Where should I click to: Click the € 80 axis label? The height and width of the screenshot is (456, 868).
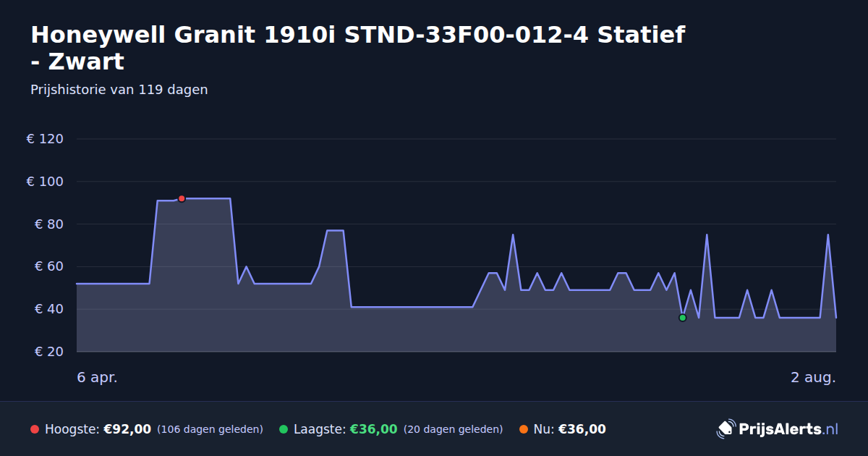(49, 224)
